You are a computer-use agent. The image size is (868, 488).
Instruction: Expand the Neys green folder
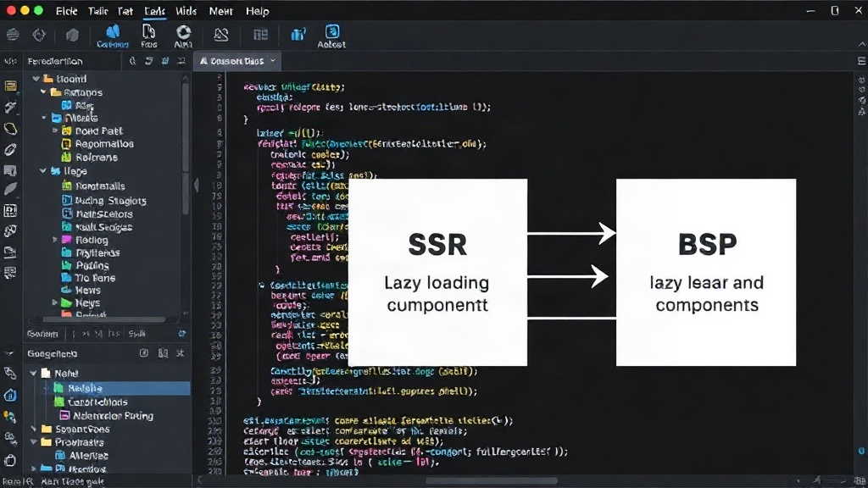click(54, 302)
